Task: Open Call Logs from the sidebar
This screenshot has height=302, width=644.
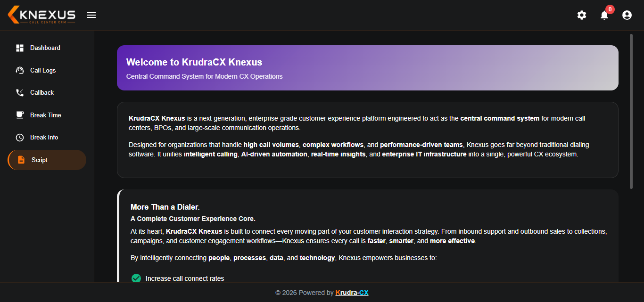Action: tap(47, 70)
